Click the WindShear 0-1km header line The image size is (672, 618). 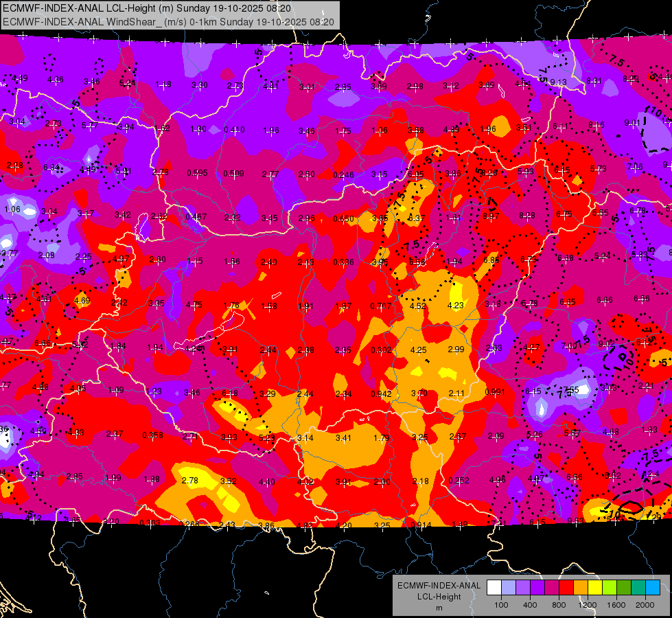168,22
